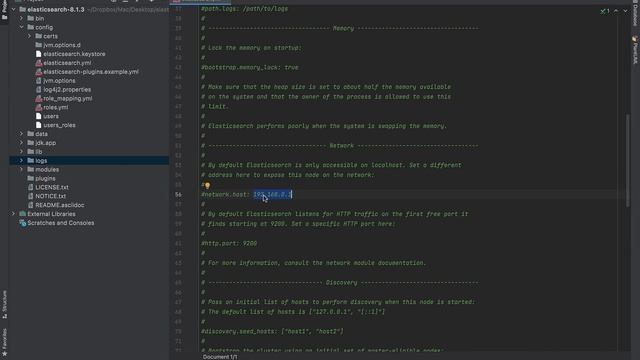This screenshot has width=640, height=360.
Task: Click the Discovery section header comment
Action: coord(340,283)
